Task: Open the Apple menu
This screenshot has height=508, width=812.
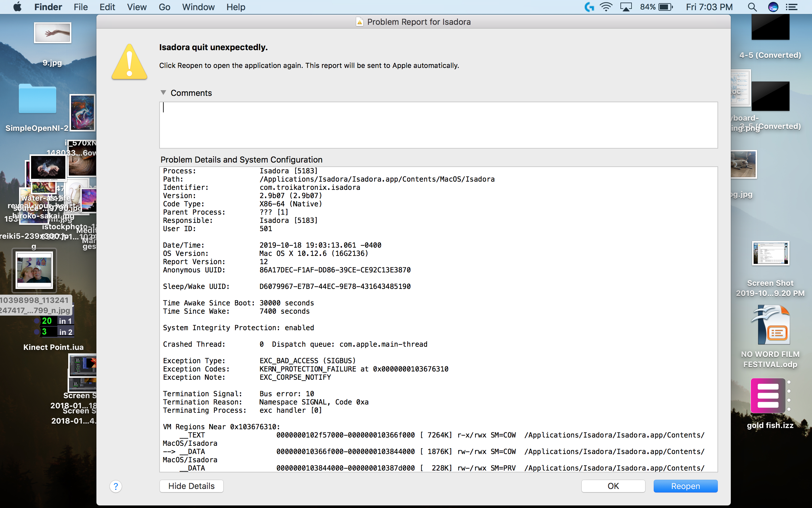Action: pyautogui.click(x=17, y=7)
